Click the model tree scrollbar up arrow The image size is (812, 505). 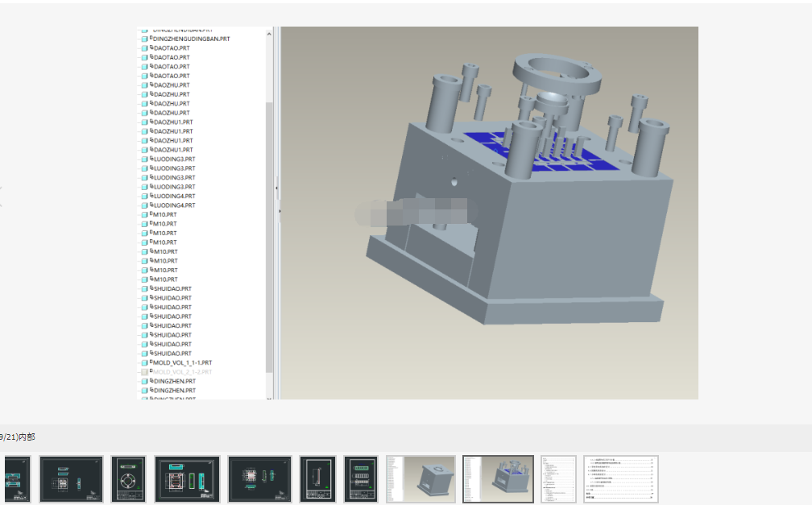269,34
